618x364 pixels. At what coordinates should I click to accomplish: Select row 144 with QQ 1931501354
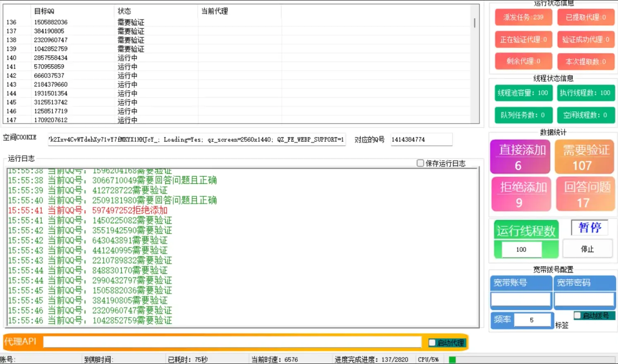tap(236, 93)
